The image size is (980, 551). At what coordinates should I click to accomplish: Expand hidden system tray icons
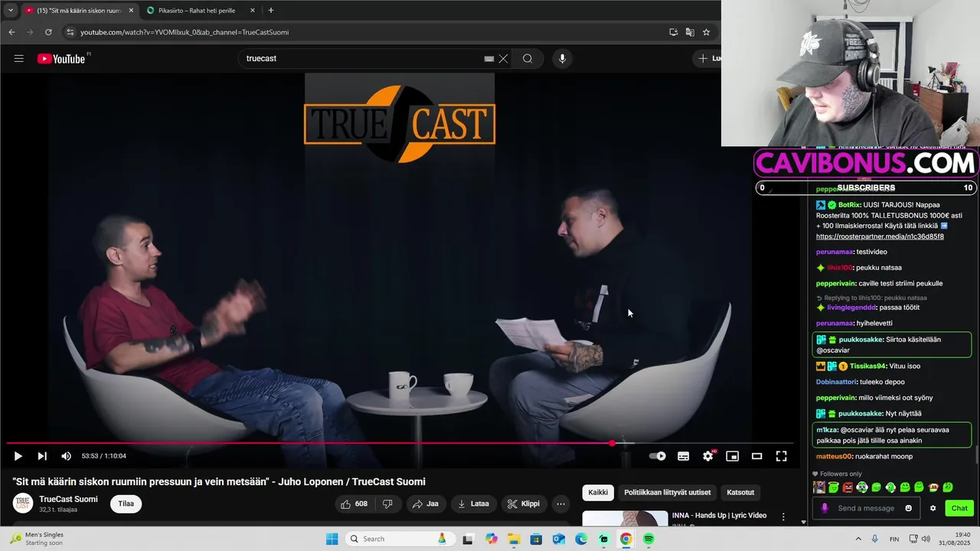tap(857, 539)
